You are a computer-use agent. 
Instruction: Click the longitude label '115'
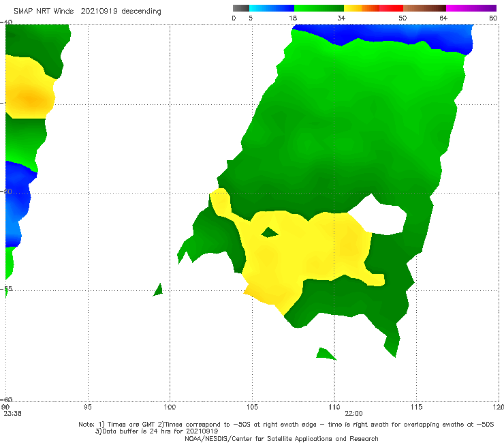pyautogui.click(x=417, y=407)
